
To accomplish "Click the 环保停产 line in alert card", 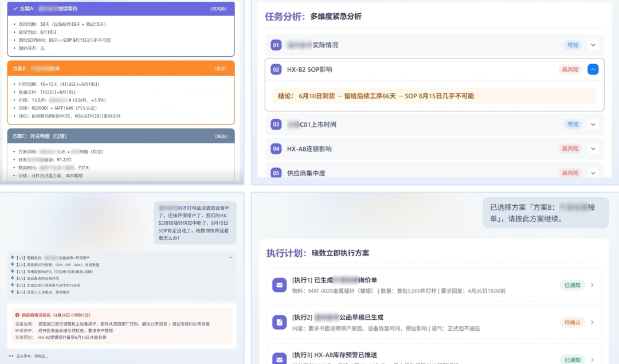I will click(64, 330).
